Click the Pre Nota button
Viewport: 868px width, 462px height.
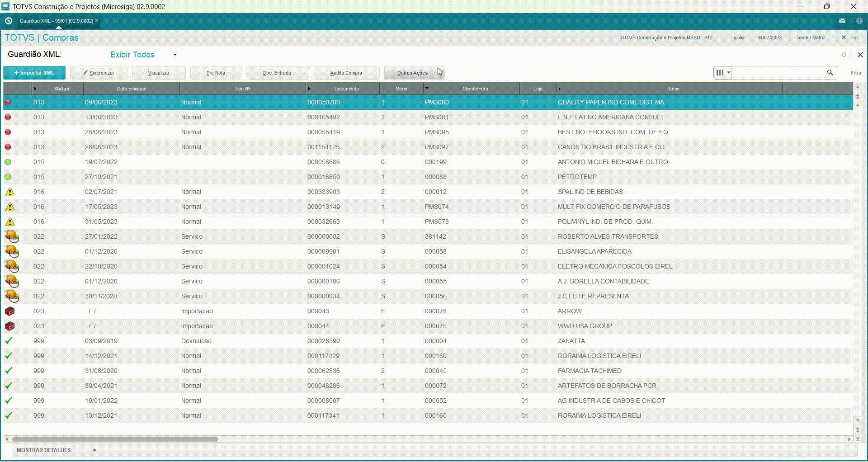click(x=216, y=73)
